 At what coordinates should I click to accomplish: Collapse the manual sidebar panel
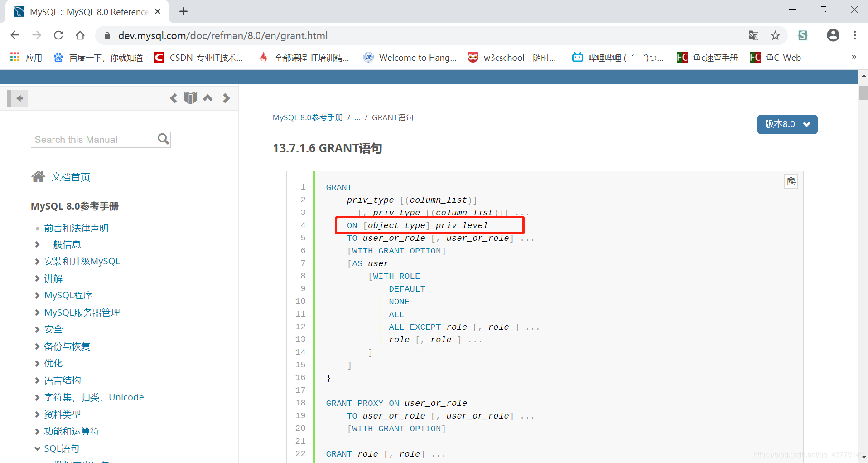point(18,98)
